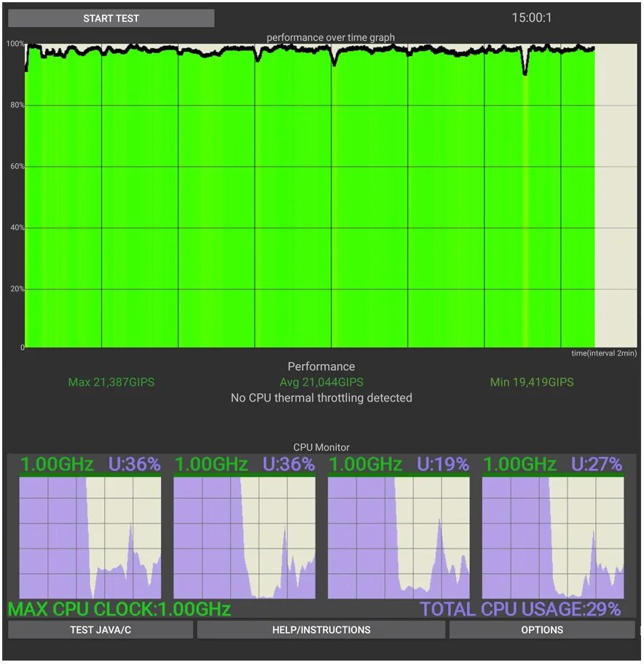Click the 'TOTAL CPU USAGE:29%' readout
Viewport: 644px width, 665px height.
[520, 610]
